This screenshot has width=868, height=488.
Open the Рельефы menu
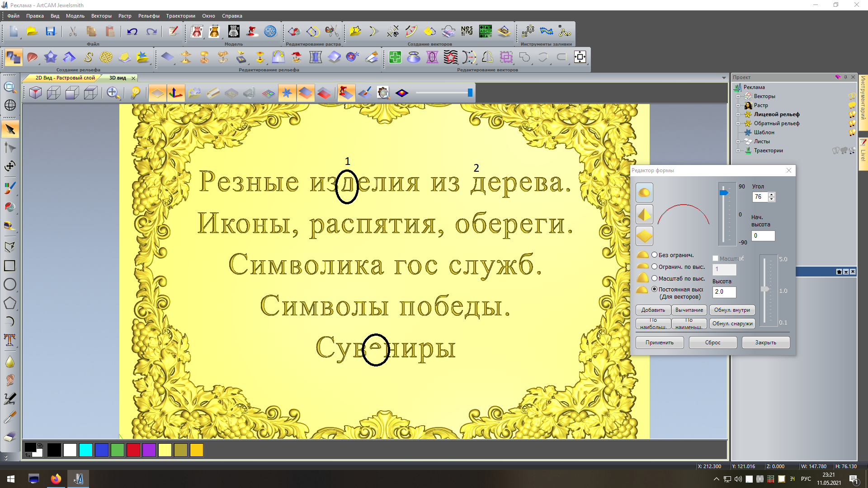[x=148, y=16]
